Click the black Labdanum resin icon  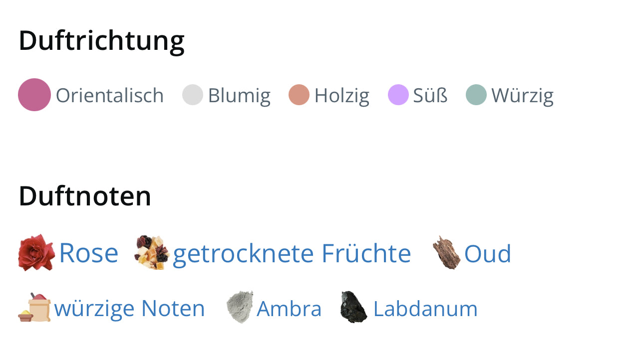pos(353,308)
